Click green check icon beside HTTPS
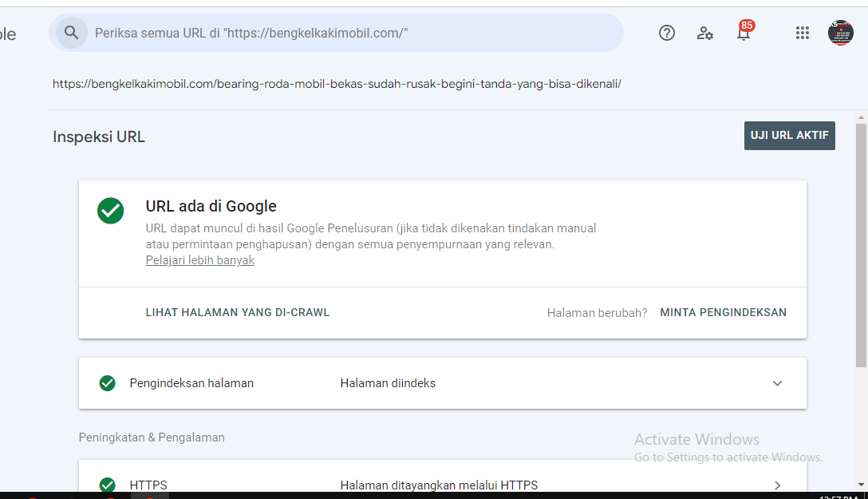Viewport: 868px width, 499px height. pos(108,485)
